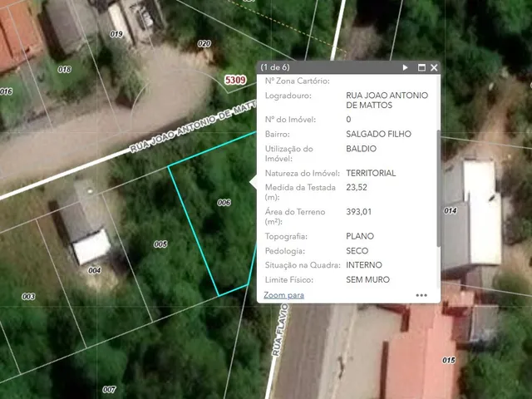Select parcel label 005 on map
The height and width of the screenshot is (399, 532).
coord(160,244)
